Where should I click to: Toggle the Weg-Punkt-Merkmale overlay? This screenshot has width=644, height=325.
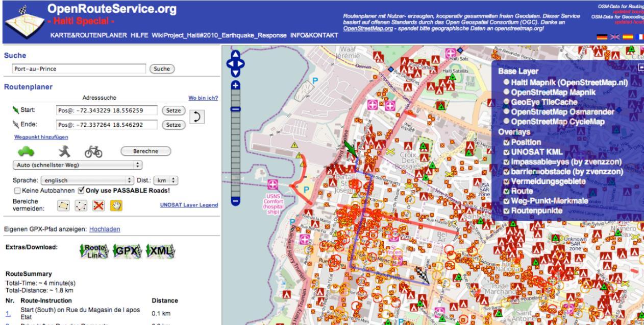[x=506, y=201]
